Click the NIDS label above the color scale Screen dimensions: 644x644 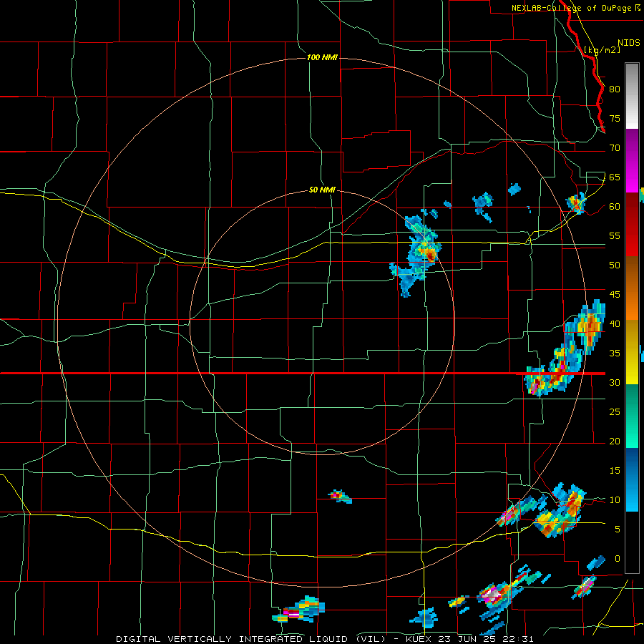click(629, 42)
